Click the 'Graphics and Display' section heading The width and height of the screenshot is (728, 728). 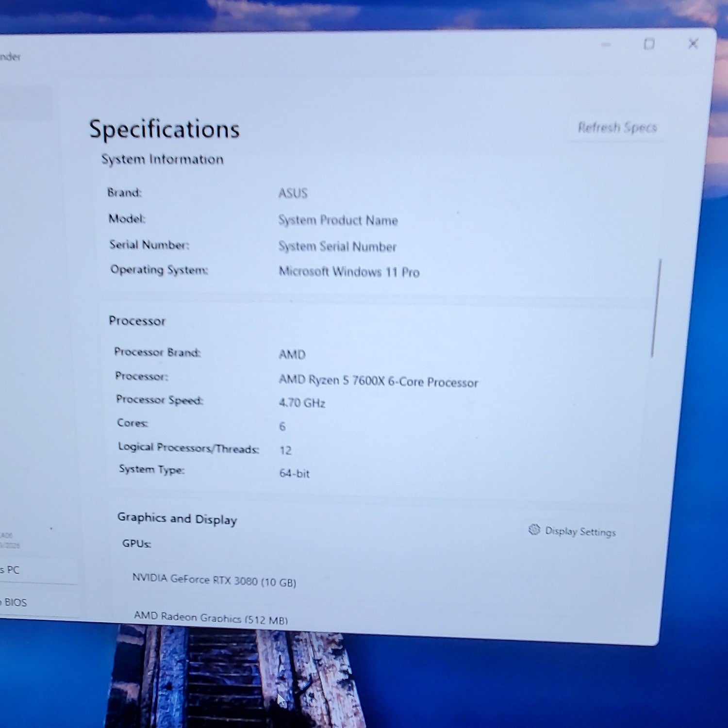(x=177, y=518)
